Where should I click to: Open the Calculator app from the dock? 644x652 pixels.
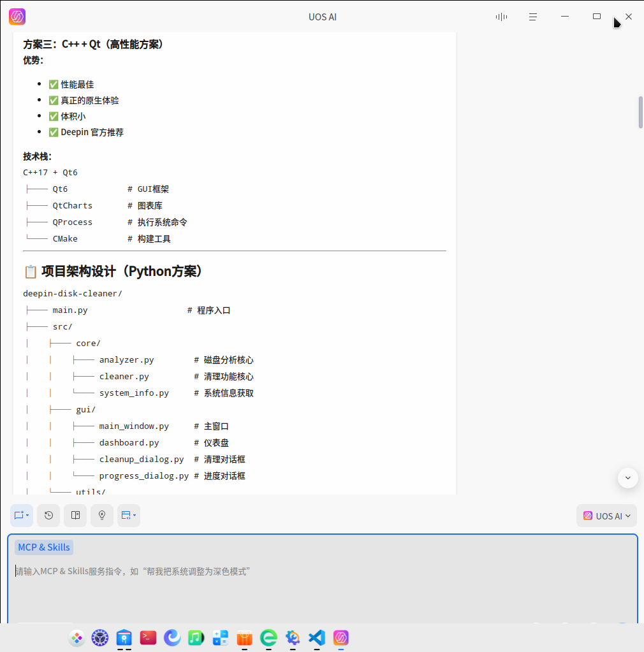click(221, 637)
